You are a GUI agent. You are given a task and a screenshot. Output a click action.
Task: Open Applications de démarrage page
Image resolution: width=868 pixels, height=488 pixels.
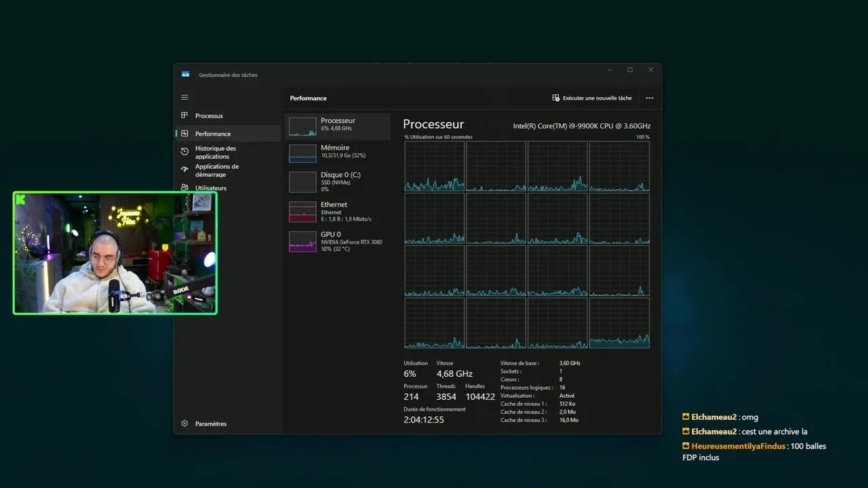pos(217,170)
